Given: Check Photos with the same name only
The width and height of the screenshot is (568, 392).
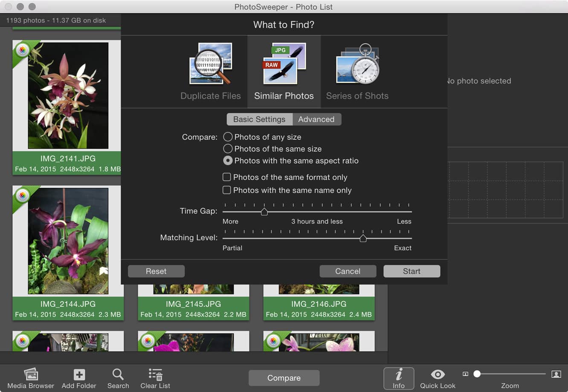Looking at the screenshot, I should 227,190.
